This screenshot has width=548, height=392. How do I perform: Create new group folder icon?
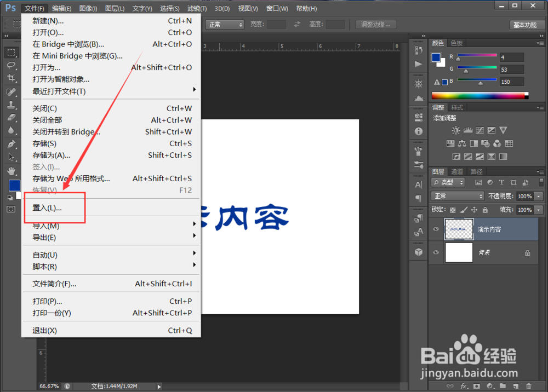(x=503, y=386)
